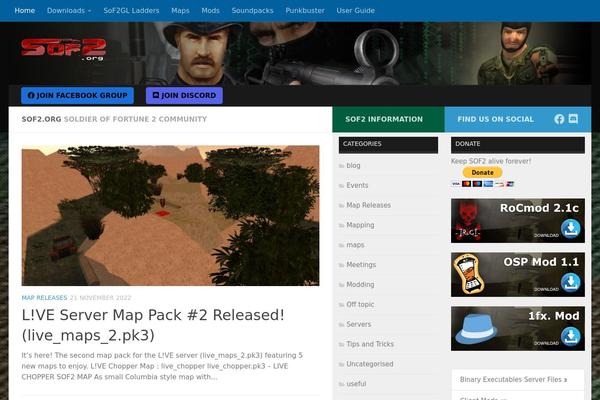Click the JOIN FACEBOOK GROUP button
This screenshot has height=400, width=600.
(x=77, y=95)
